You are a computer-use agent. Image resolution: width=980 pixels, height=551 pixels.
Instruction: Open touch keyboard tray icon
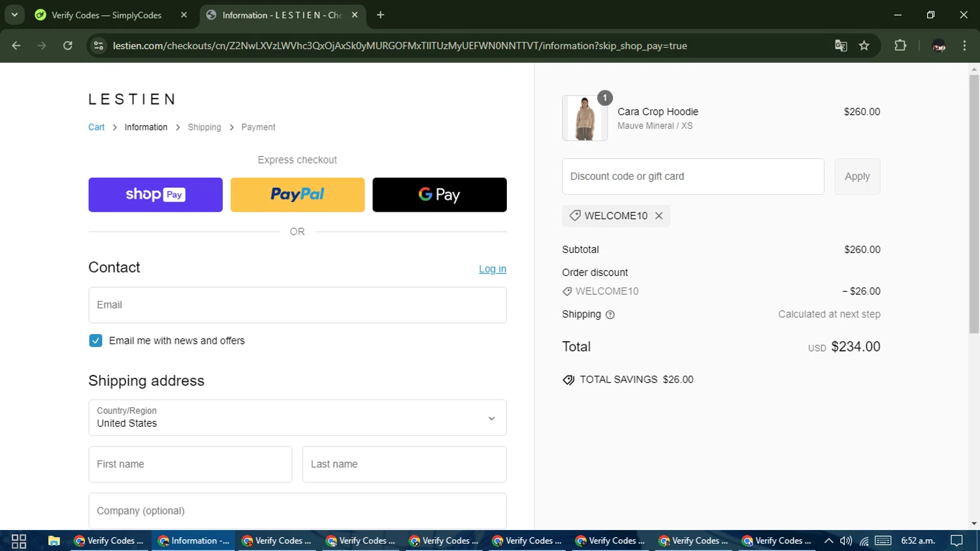pos(883,541)
